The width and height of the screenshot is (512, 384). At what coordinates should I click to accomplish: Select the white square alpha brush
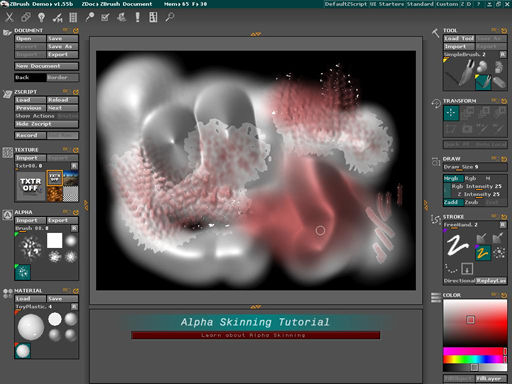click(55, 240)
